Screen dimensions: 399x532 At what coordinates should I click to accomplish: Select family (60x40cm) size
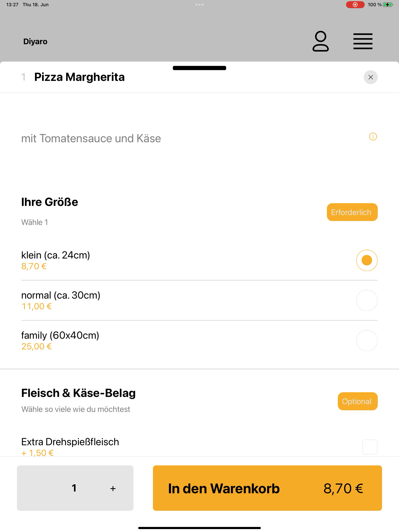[x=367, y=340]
